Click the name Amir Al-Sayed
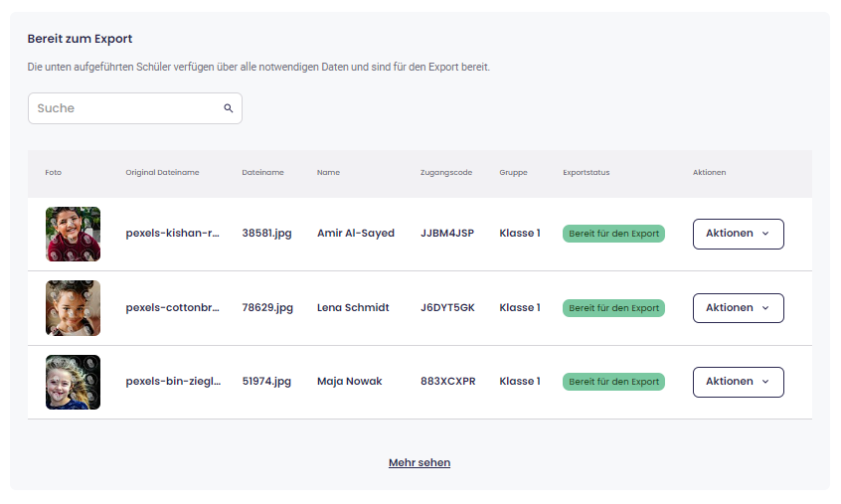Screen dimensions: 841x504 [x=356, y=234]
